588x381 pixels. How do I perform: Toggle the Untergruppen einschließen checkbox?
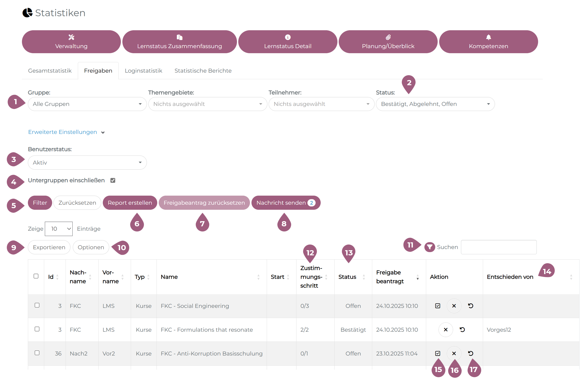113,180
